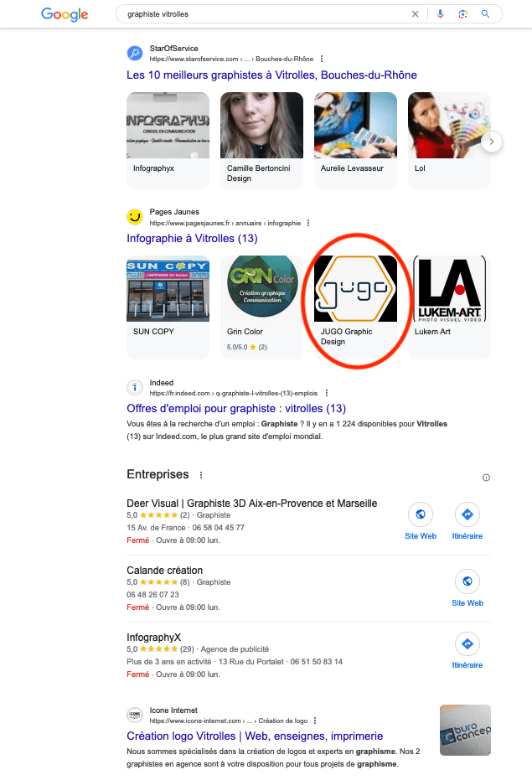532x780 pixels.
Task: Open Camille Bertoncini Design card
Action: (261, 140)
